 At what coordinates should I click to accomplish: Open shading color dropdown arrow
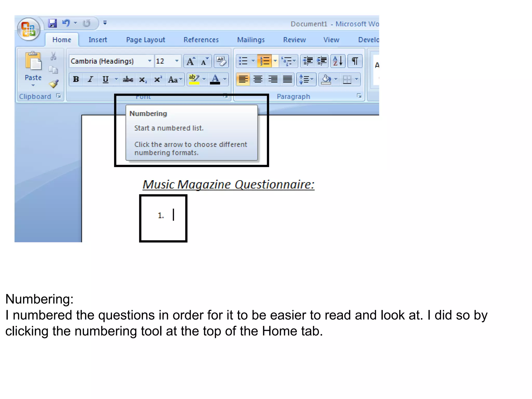pos(336,79)
